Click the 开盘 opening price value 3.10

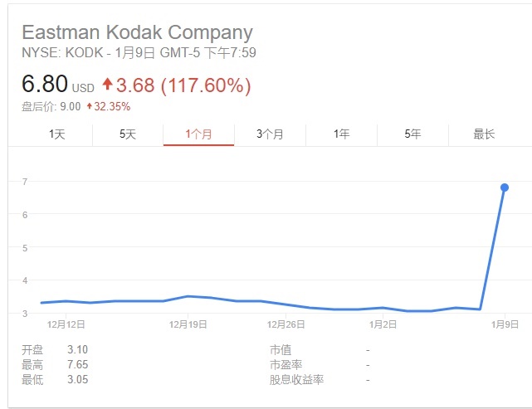77,350
